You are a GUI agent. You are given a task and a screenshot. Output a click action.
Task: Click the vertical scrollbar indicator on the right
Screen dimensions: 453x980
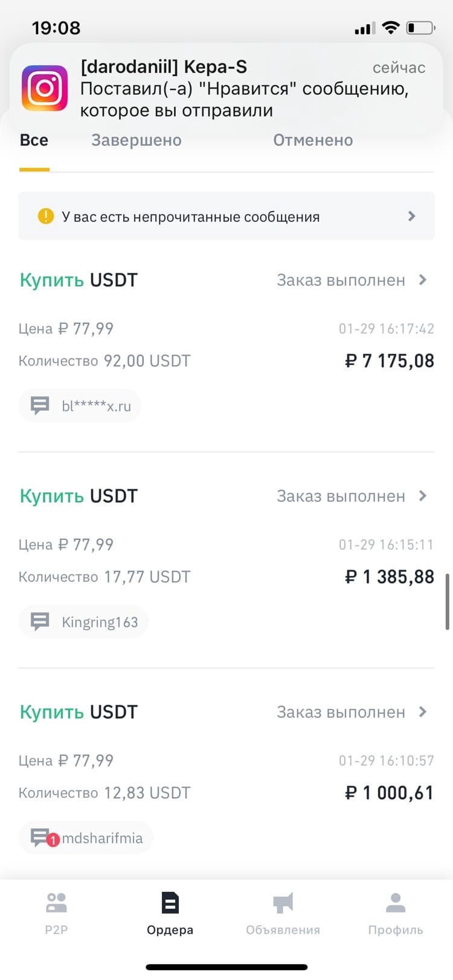pos(448,602)
